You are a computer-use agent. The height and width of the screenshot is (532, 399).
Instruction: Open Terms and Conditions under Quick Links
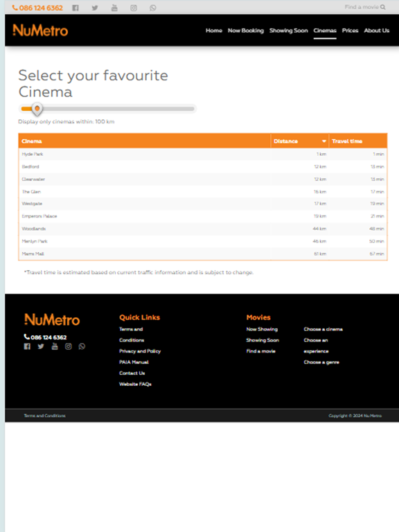(x=132, y=335)
